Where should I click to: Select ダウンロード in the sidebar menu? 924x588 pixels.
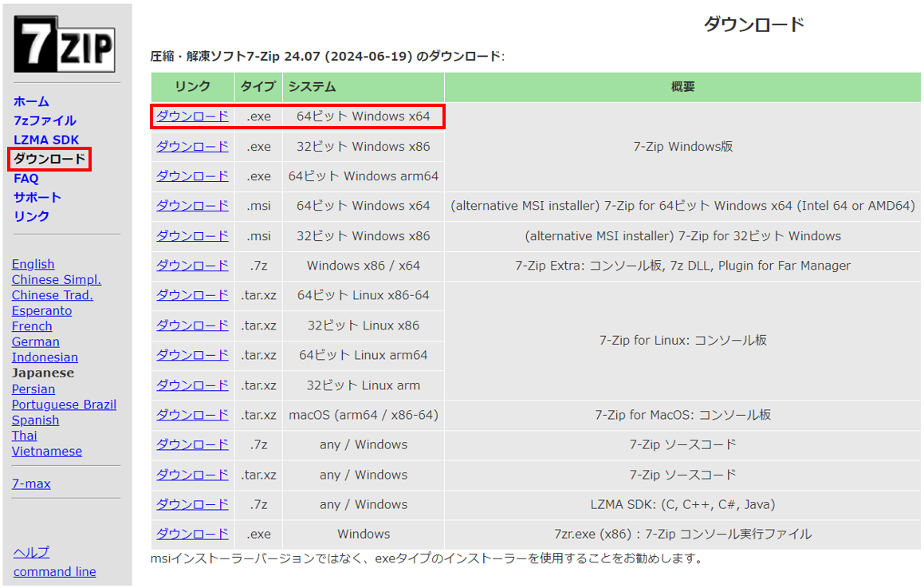tap(49, 159)
